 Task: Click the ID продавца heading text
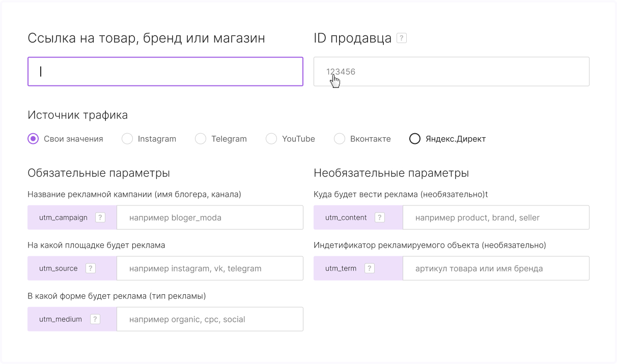(x=353, y=38)
